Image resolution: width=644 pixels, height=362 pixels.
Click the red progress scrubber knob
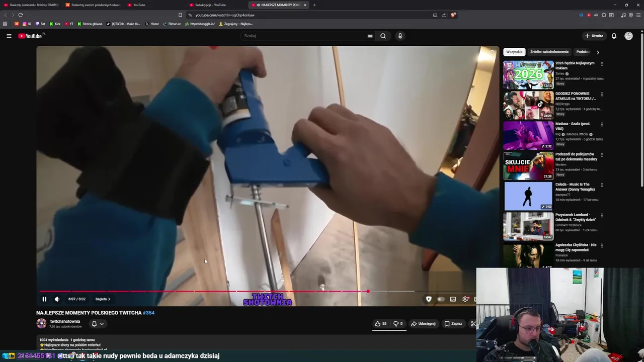[x=368, y=291]
